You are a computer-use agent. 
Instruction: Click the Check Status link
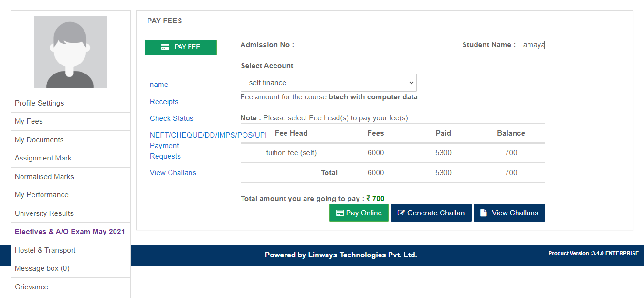171,118
